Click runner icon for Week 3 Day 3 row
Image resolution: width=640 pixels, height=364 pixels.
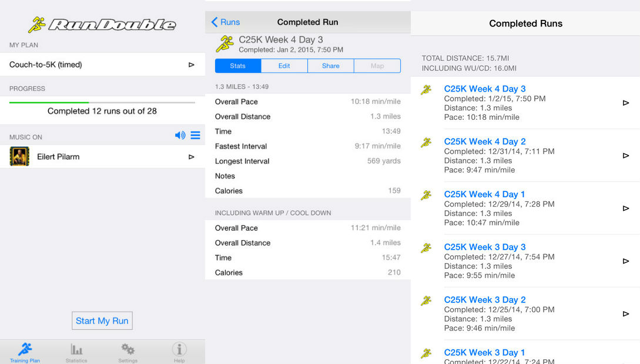pos(426,248)
